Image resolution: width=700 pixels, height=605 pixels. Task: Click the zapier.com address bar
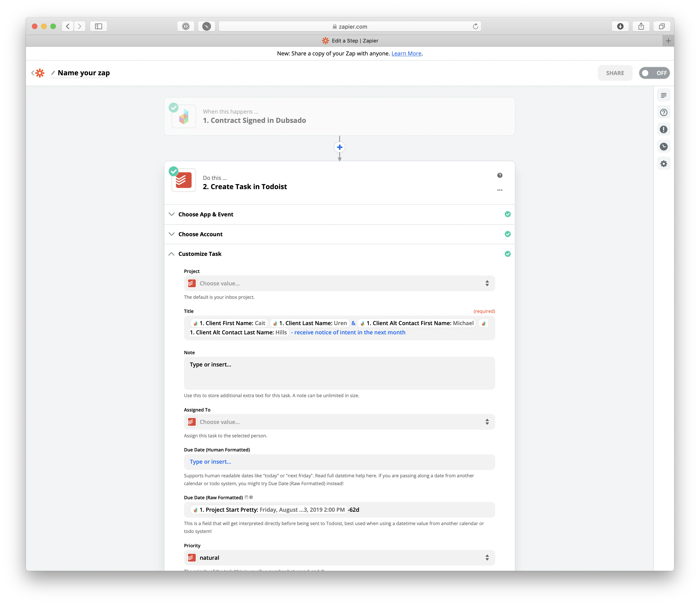click(350, 26)
